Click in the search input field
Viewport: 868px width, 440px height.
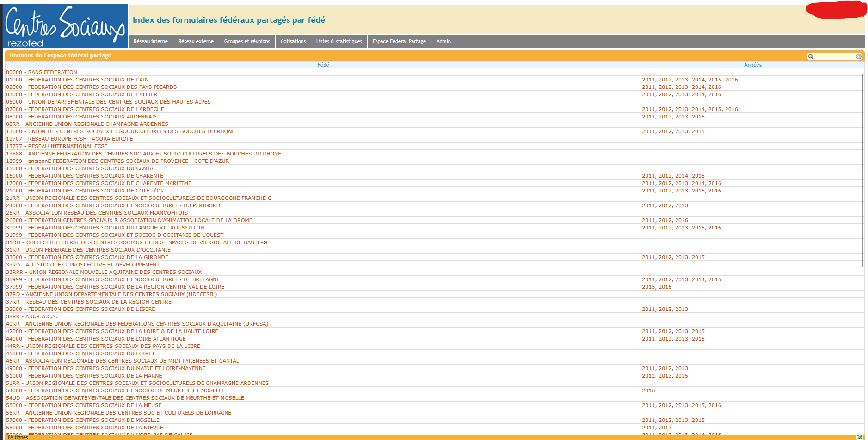[x=835, y=56]
